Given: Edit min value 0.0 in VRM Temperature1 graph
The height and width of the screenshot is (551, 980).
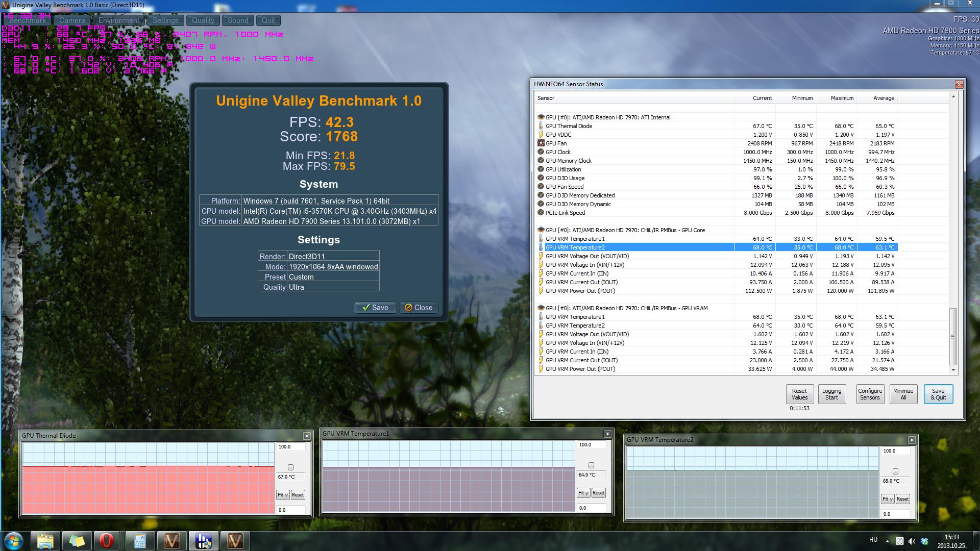Looking at the screenshot, I should point(591,508).
